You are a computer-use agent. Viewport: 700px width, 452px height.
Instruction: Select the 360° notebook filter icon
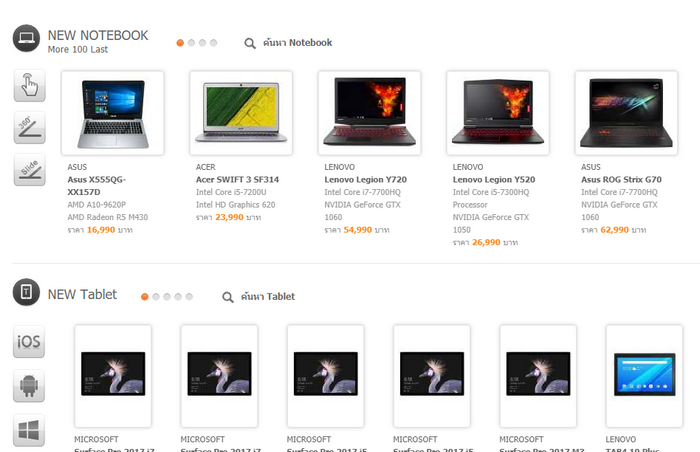pyautogui.click(x=29, y=128)
